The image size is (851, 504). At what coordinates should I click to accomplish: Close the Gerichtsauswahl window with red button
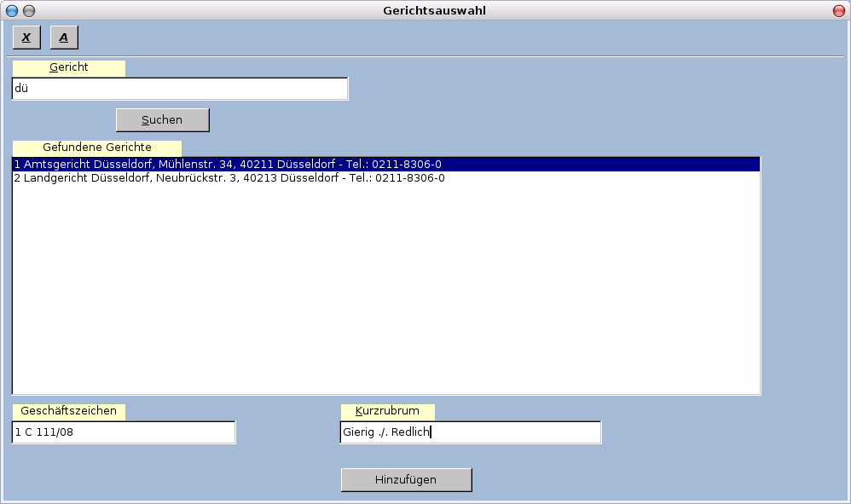(x=839, y=10)
